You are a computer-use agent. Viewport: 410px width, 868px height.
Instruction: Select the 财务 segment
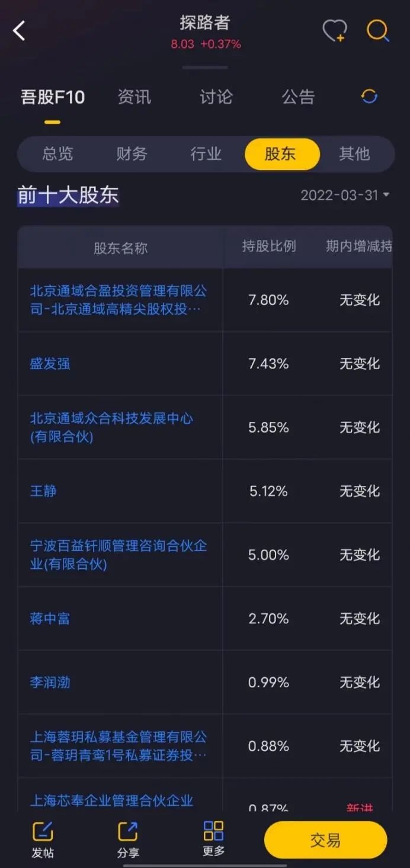(x=132, y=154)
